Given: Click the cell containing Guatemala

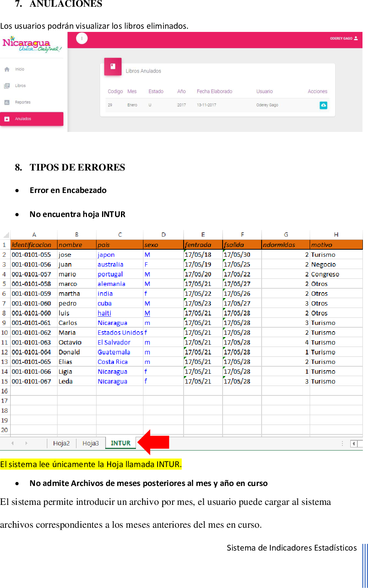Looking at the screenshot, I should click(120, 352).
